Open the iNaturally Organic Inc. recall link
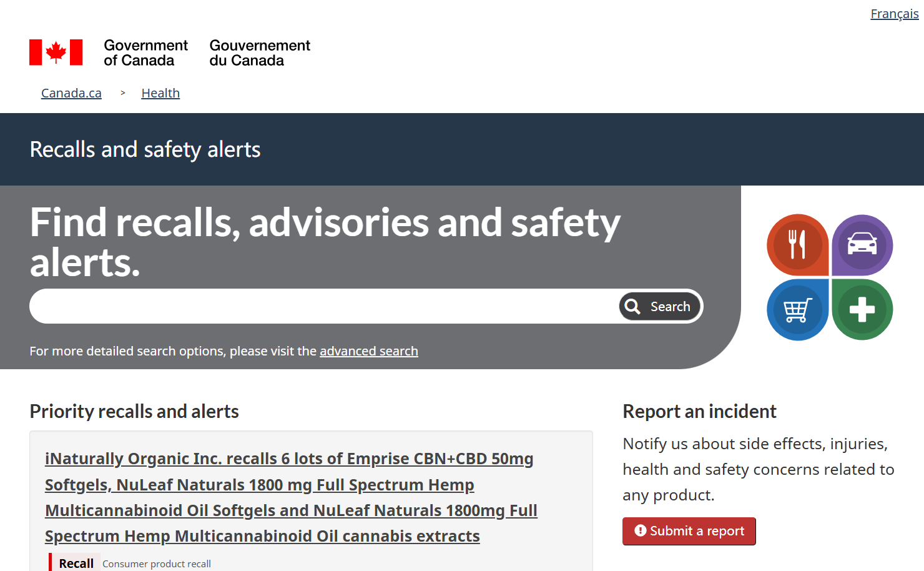This screenshot has height=571, width=924. pos(291,497)
